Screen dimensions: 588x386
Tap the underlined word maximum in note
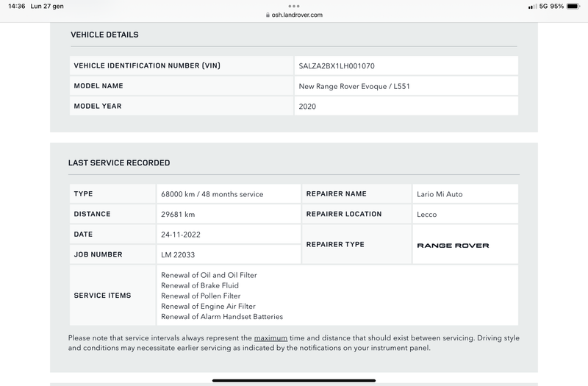(x=270, y=338)
